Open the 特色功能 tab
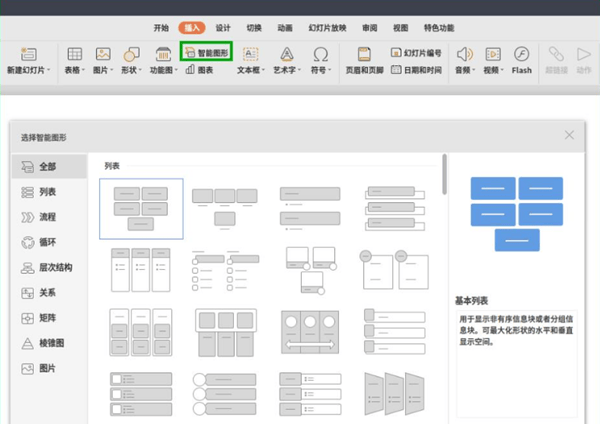This screenshot has width=600, height=424. pos(439,28)
